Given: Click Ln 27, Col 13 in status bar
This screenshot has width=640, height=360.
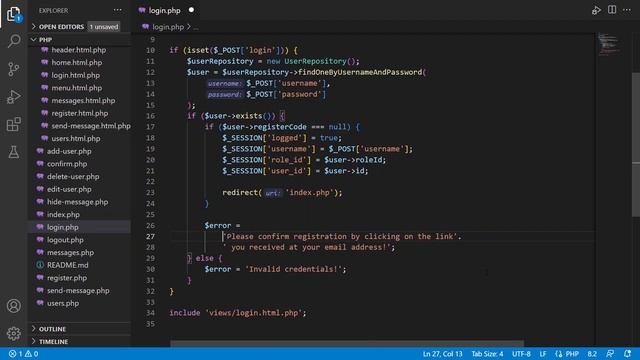Looking at the screenshot, I should tap(442, 354).
